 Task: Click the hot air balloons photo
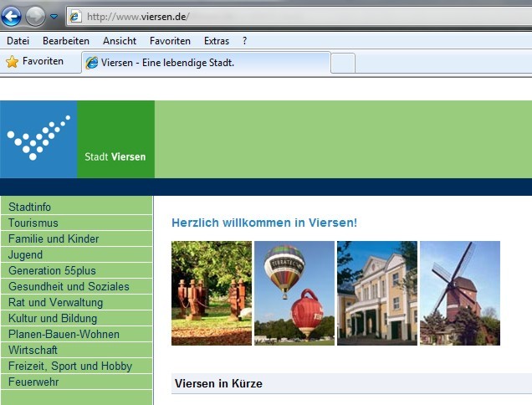click(294, 293)
